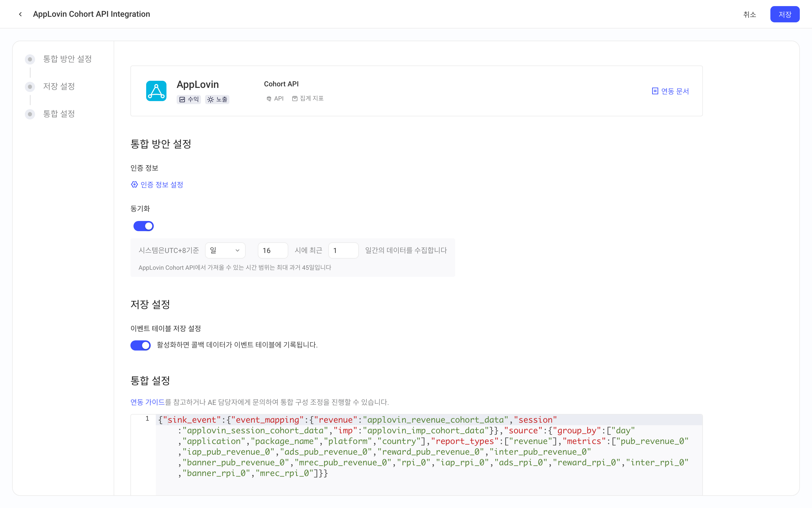Jump to 통합 방안 설정 step
This screenshot has height=508, width=812.
coord(67,59)
